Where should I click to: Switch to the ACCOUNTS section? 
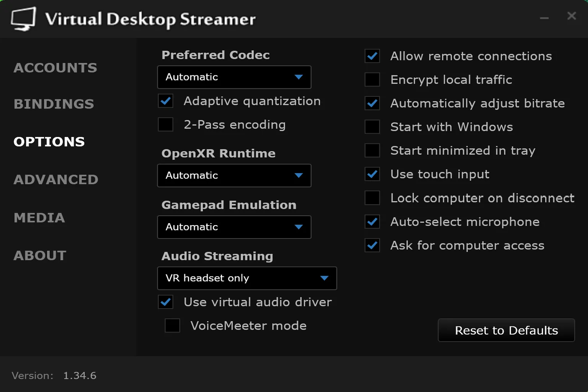55,68
